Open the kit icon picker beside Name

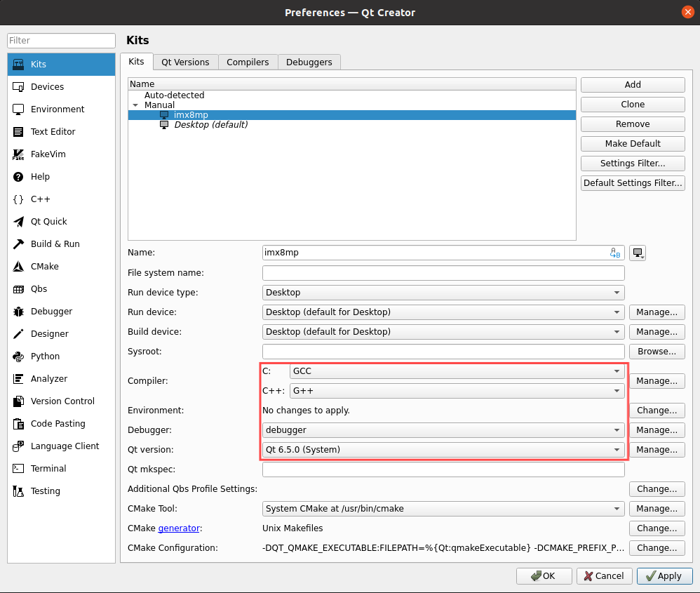click(638, 253)
